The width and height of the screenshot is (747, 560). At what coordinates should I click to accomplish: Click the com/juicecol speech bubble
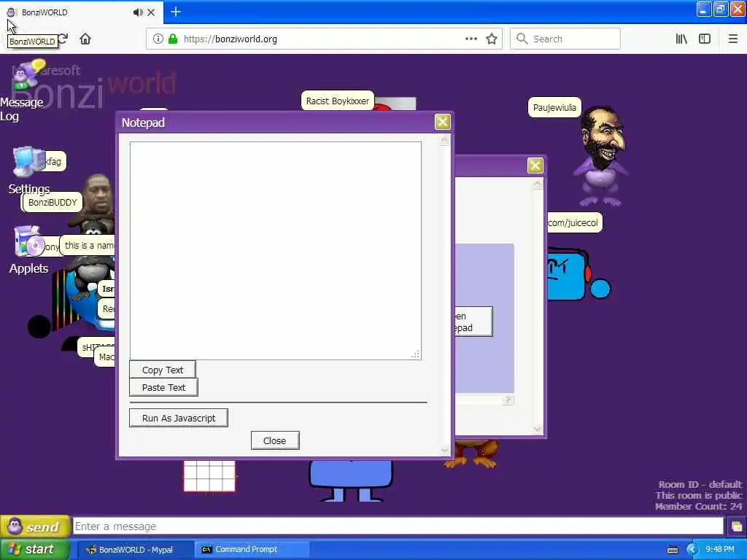[x=575, y=223]
